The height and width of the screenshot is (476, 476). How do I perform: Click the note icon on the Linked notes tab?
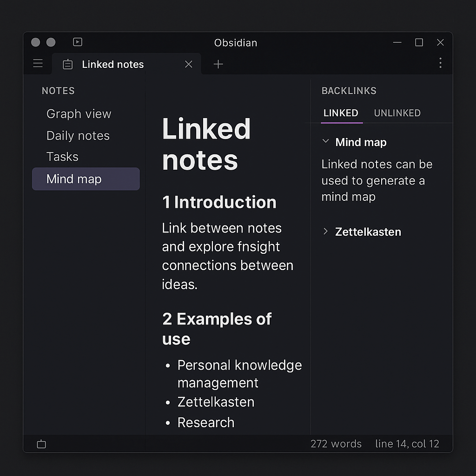click(x=67, y=65)
